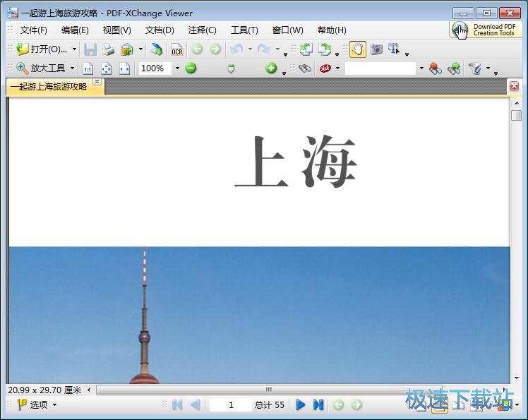This screenshot has width=528, height=420.
Task: Click the 放大工具 button
Action: (x=41, y=68)
